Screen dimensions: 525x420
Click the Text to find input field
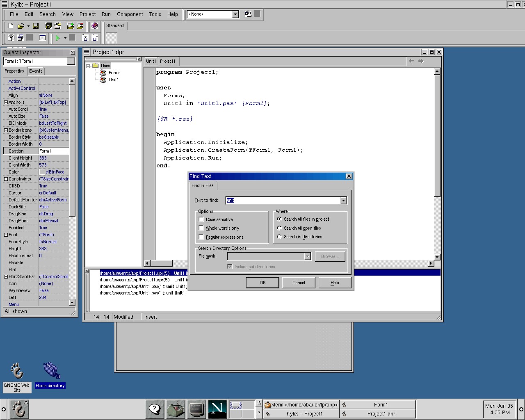283,200
